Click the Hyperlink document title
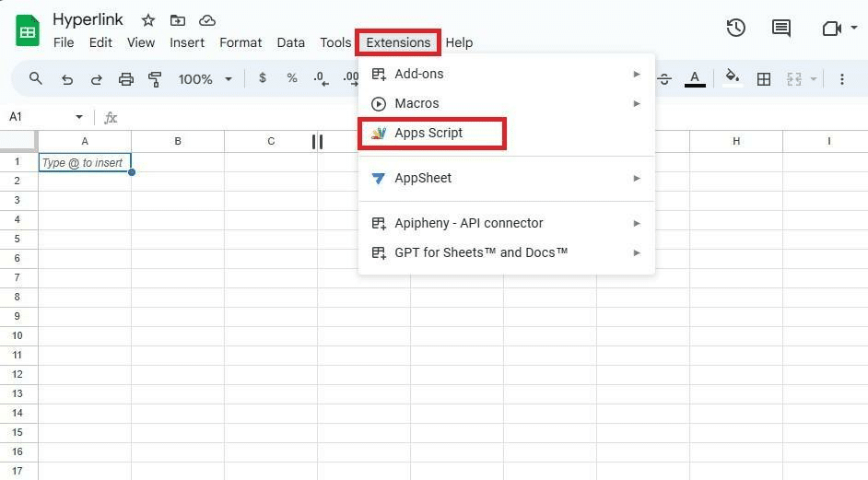Image resolution: width=868 pixels, height=480 pixels. coord(88,20)
